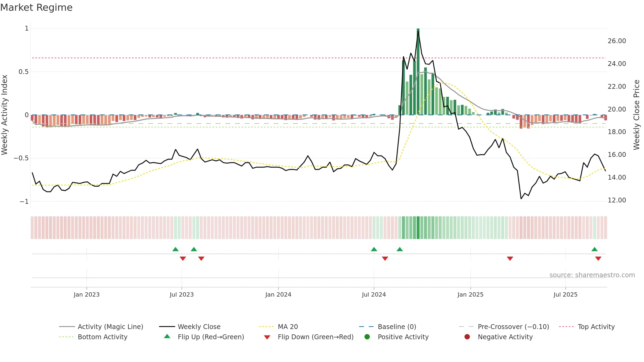
Task: Toggle Baseline (0) legend entry
Action: coord(387,327)
